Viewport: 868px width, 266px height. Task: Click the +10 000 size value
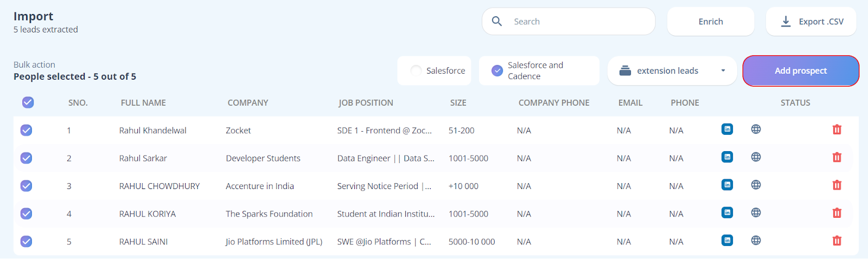(463, 186)
